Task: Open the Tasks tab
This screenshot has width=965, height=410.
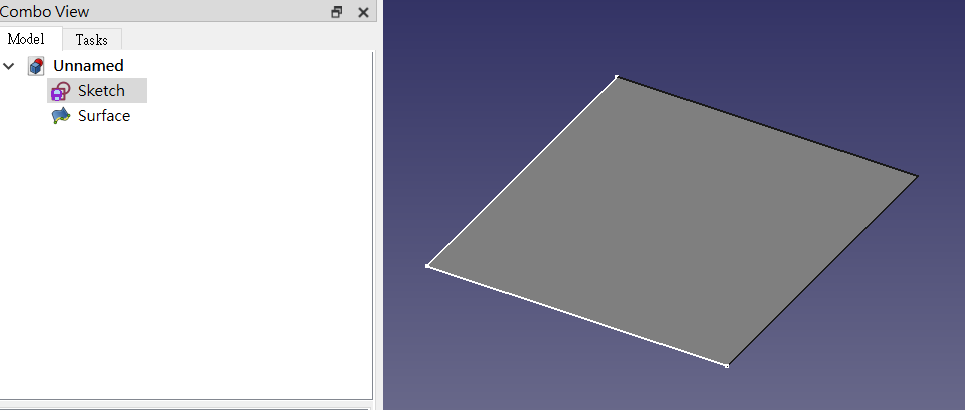Action: pyautogui.click(x=92, y=40)
